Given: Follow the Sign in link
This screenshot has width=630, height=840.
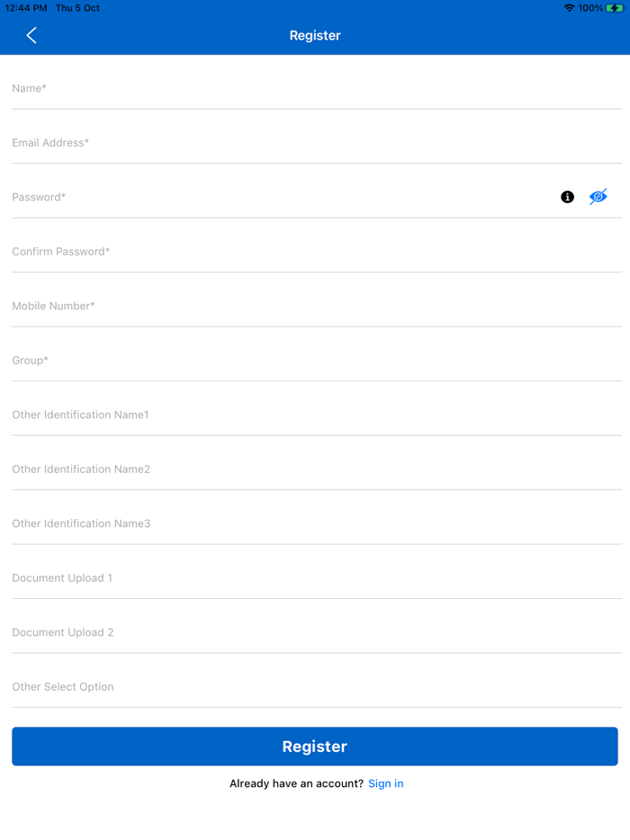Looking at the screenshot, I should point(385,783).
